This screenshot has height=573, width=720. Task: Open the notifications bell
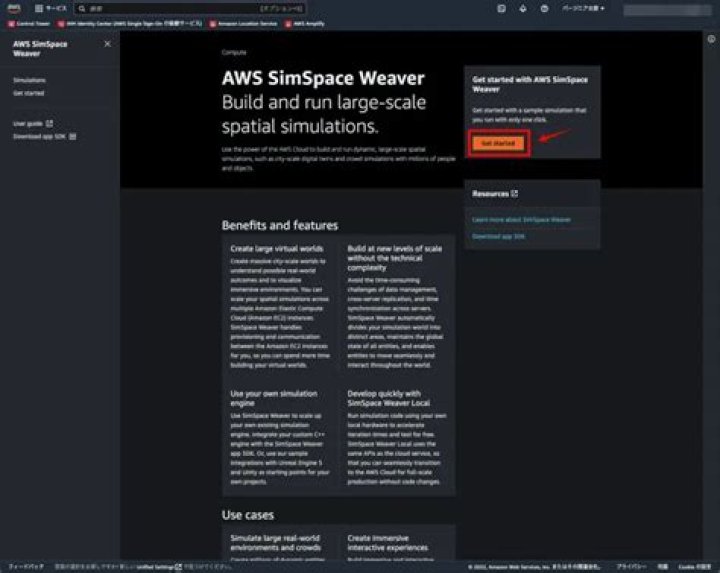tap(522, 8)
